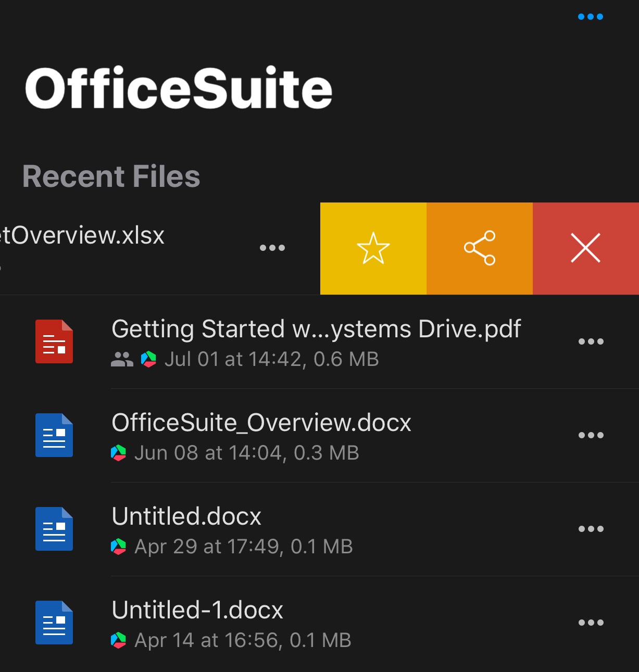Click the Untitled-1.docx document icon
The height and width of the screenshot is (672, 639).
click(54, 623)
